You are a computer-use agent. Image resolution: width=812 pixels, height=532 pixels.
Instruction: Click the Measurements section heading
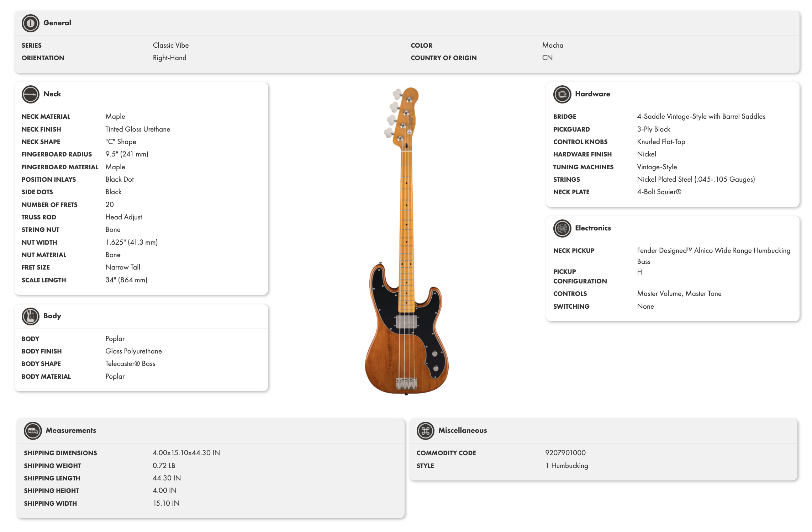point(71,430)
